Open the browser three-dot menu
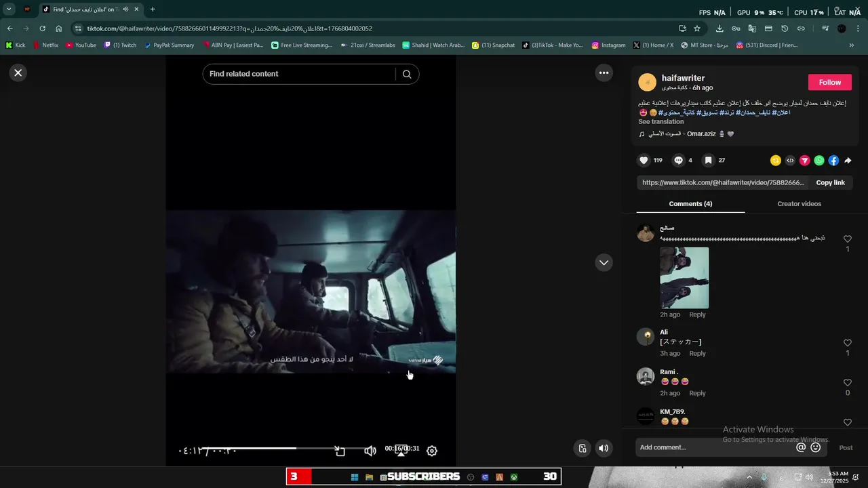This screenshot has width=868, height=488. [859, 28]
